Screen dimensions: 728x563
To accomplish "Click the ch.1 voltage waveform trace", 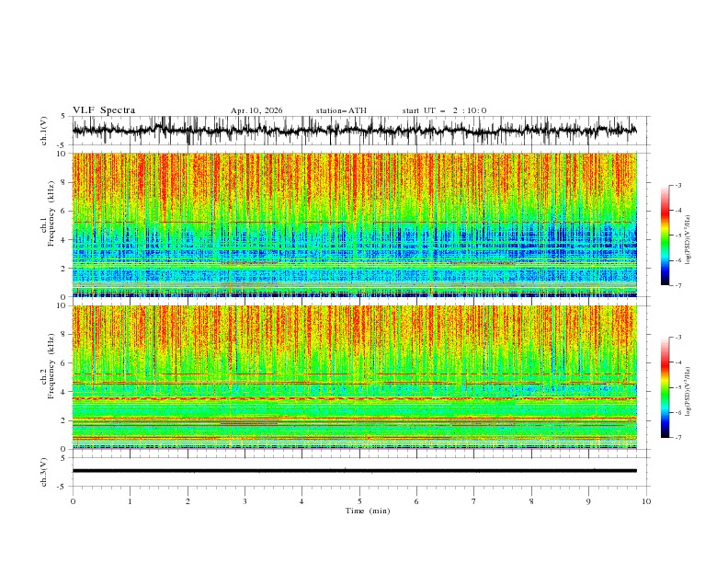I will point(354,130).
